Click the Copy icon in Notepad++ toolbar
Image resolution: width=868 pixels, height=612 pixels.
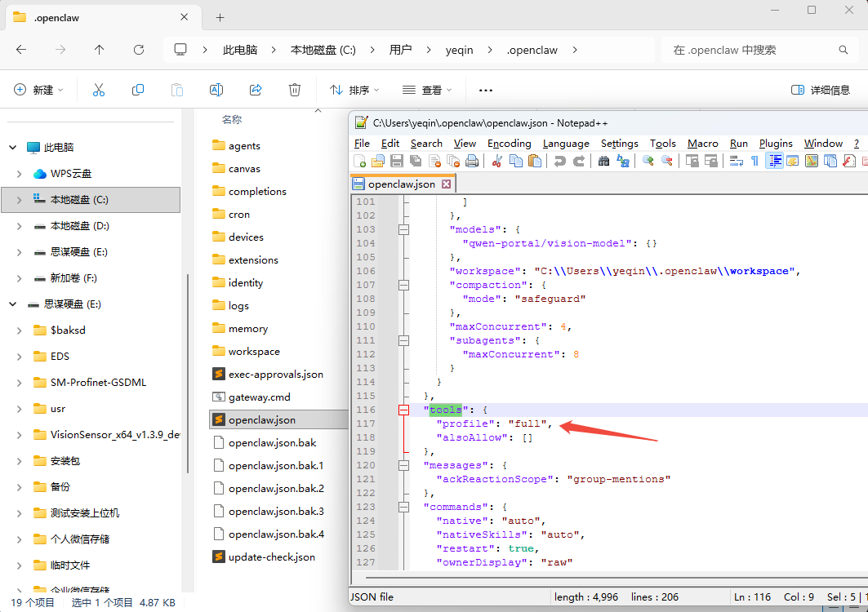pyautogui.click(x=515, y=161)
